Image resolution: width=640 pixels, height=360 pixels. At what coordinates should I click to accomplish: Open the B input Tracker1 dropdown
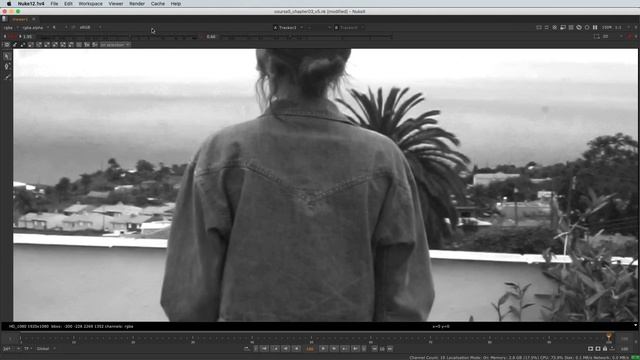click(x=349, y=28)
